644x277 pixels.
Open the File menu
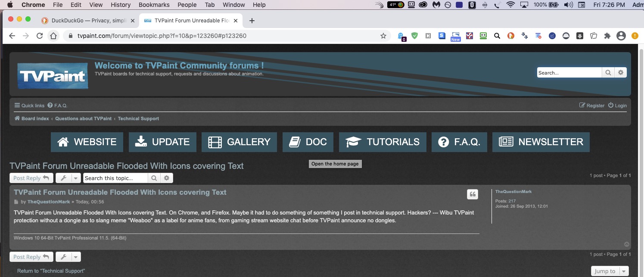[58, 5]
